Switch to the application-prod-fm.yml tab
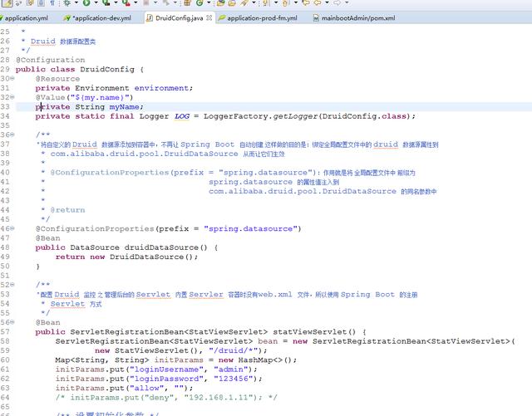Image resolution: width=532 pixels, height=416 pixels. click(x=262, y=17)
